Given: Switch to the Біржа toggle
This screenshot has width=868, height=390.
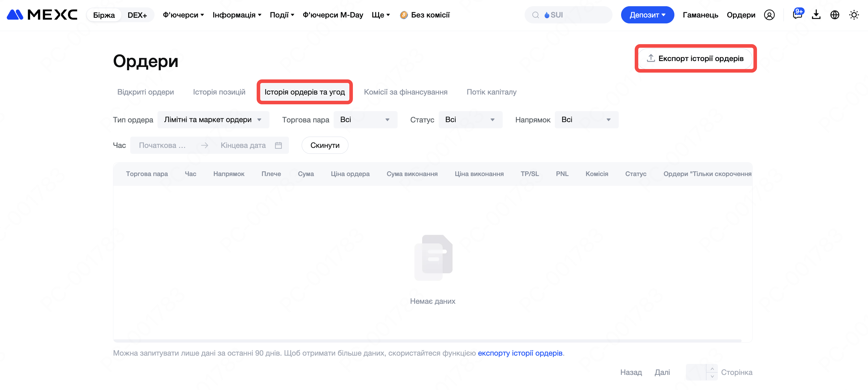Looking at the screenshot, I should click(104, 15).
